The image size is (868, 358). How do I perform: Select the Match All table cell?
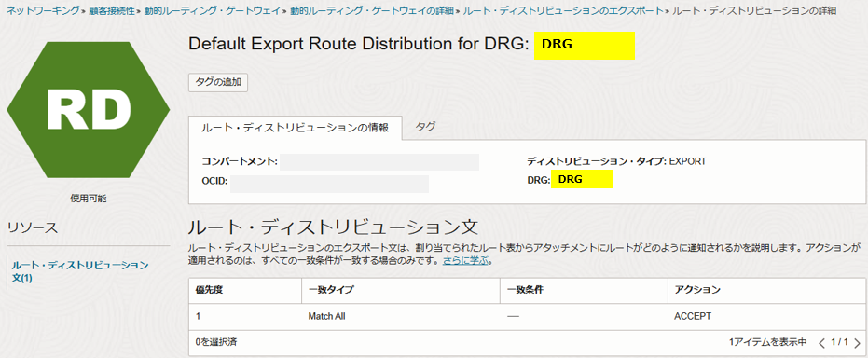[x=327, y=316]
